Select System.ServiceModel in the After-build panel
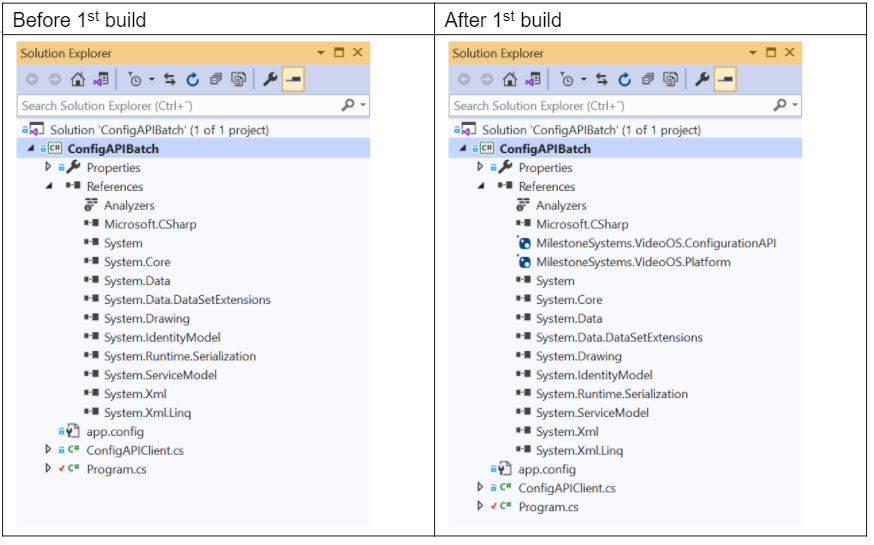 click(592, 413)
